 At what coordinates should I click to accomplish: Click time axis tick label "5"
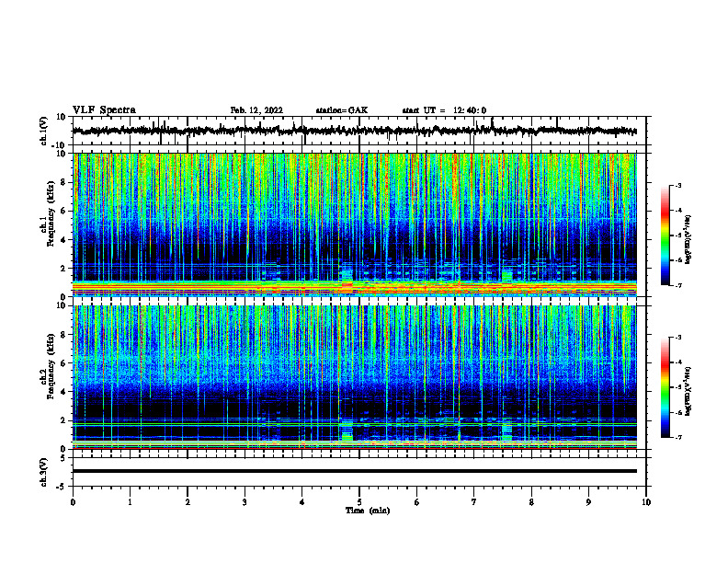(359, 502)
